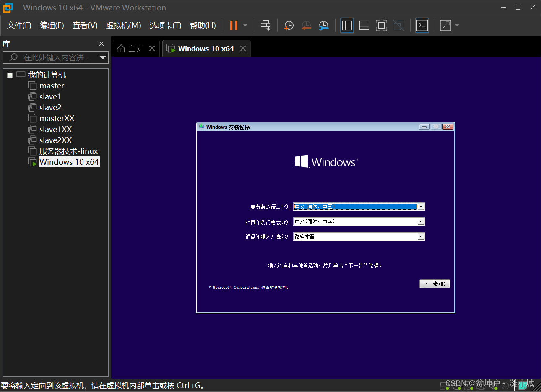Enter full screen mode icon
Image resolution: width=541 pixels, height=392 pixels.
click(x=381, y=25)
